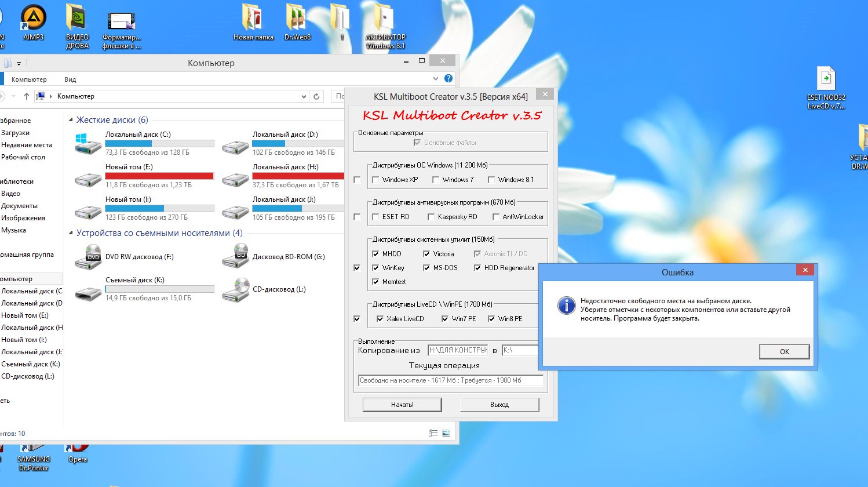
Task: Select the Local Disk (C:) drive icon
Action: click(88, 144)
